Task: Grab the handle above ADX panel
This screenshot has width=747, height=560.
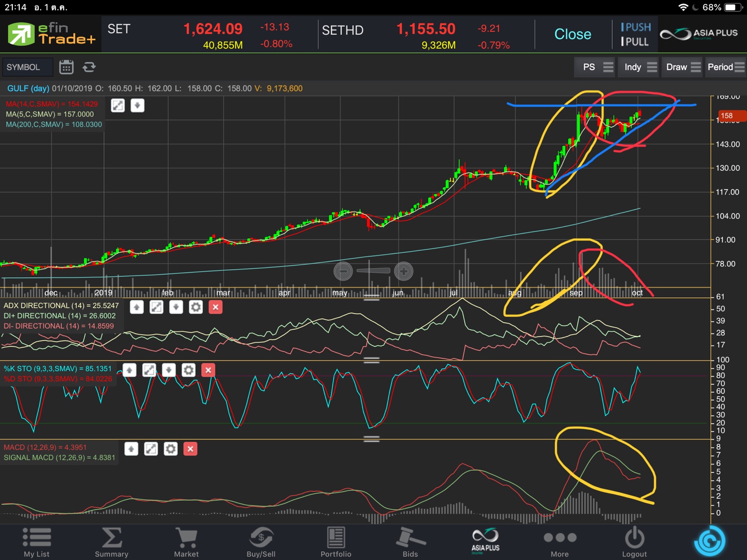Action: coord(372,297)
